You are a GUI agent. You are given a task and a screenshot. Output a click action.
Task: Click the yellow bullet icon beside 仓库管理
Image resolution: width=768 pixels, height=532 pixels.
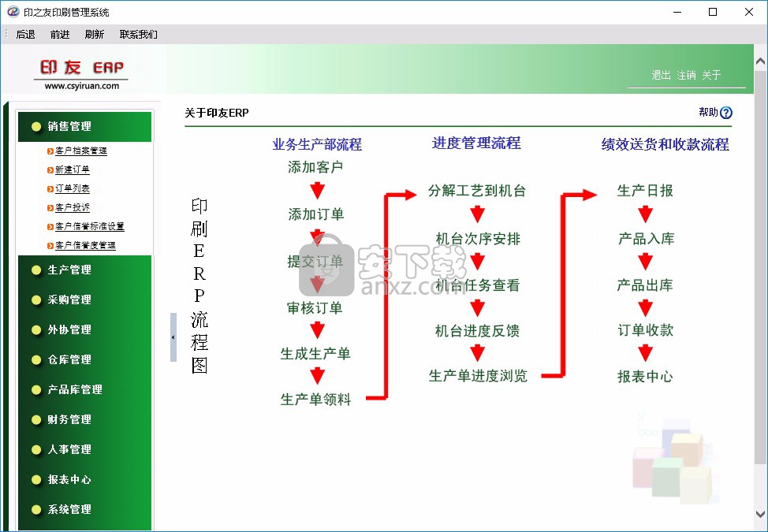tap(37, 359)
